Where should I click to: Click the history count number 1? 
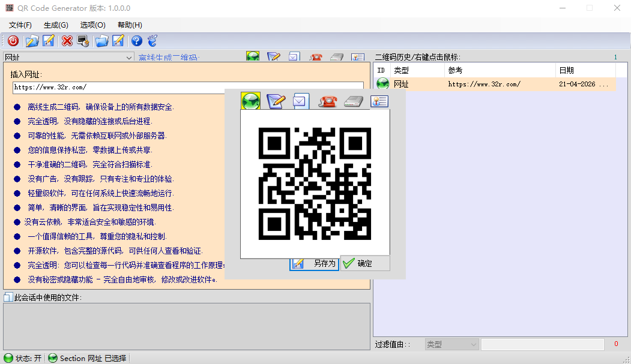(615, 57)
